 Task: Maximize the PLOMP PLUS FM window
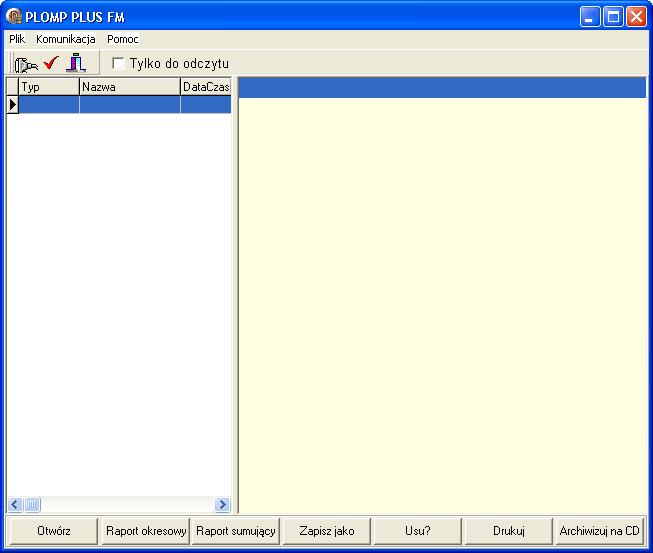(613, 17)
